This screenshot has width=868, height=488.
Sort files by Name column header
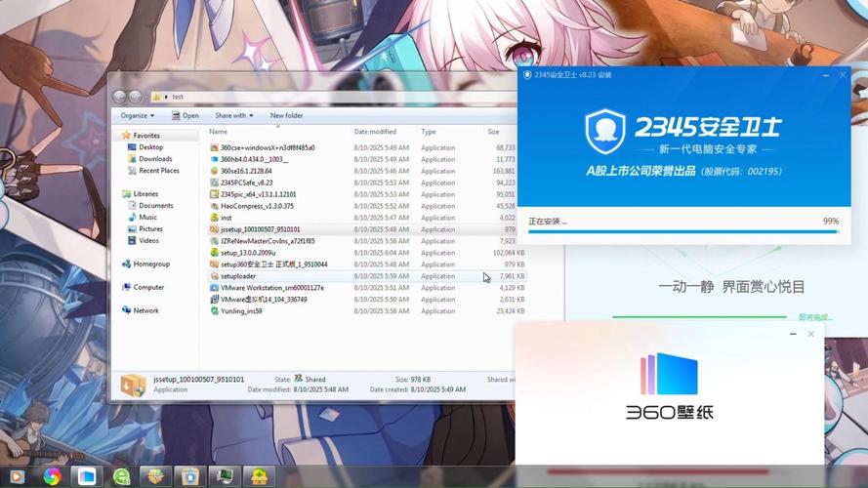coord(219,132)
